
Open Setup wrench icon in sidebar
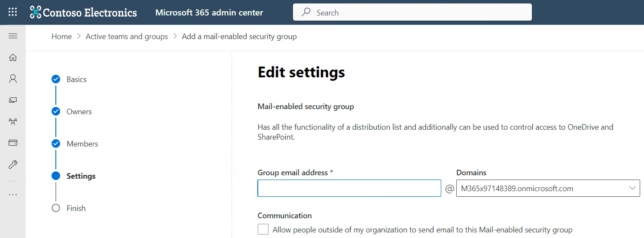point(13,164)
